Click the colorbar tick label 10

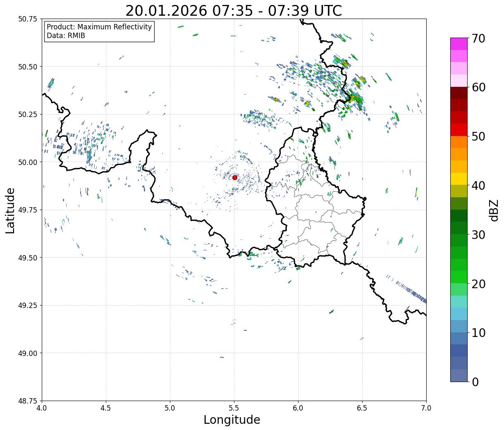tap(478, 333)
